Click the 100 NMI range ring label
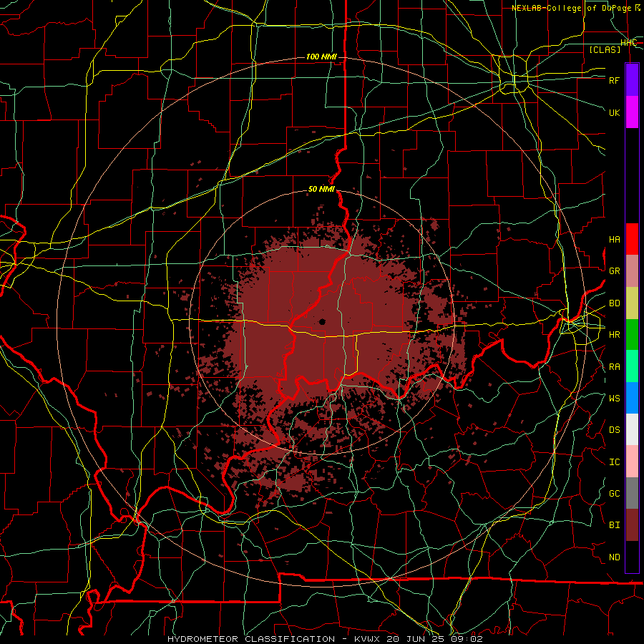This screenshot has height=644, width=644. point(321,57)
